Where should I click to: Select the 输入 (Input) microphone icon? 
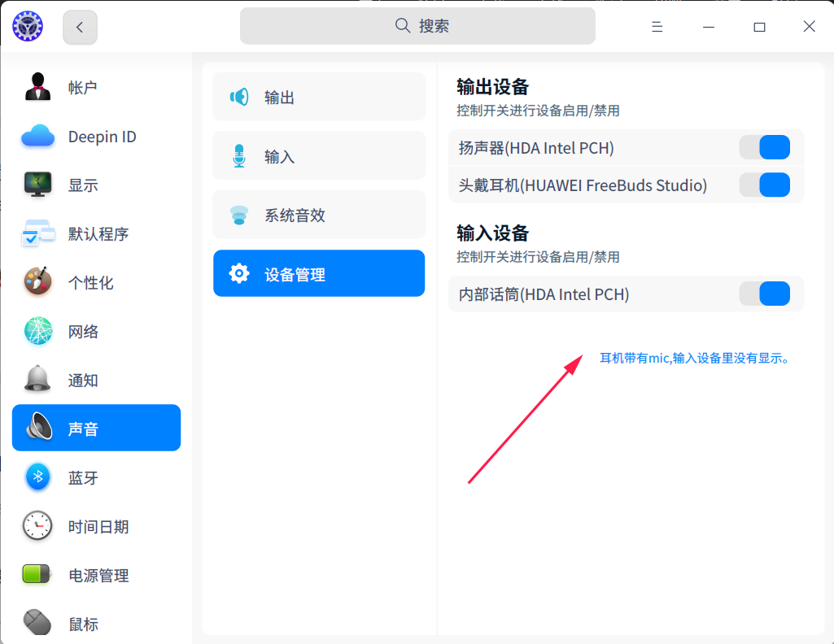(x=238, y=155)
